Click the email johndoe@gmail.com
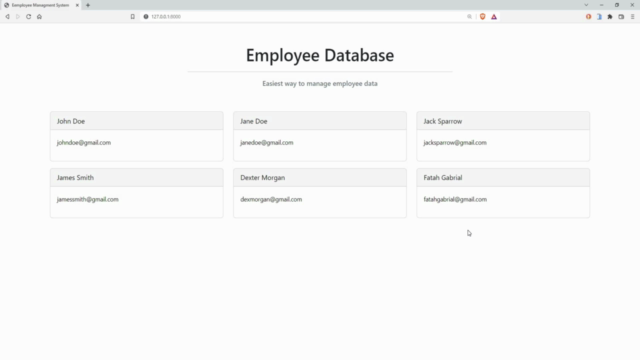The width and height of the screenshot is (640, 360). click(x=84, y=142)
